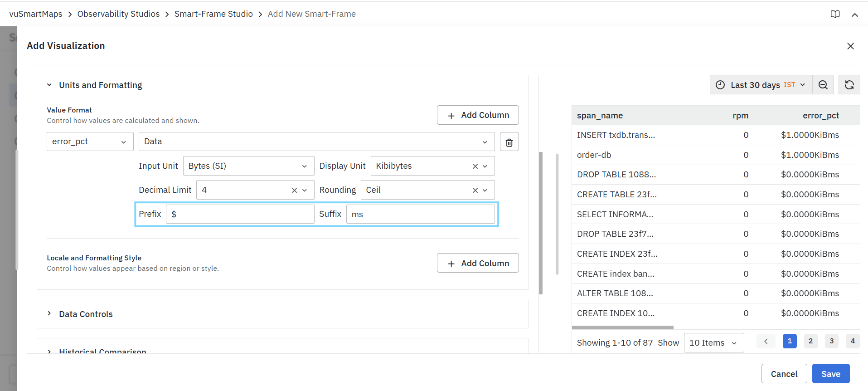This screenshot has height=391, width=868.
Task: Click the table horizontal scrollbar
Action: (623, 327)
